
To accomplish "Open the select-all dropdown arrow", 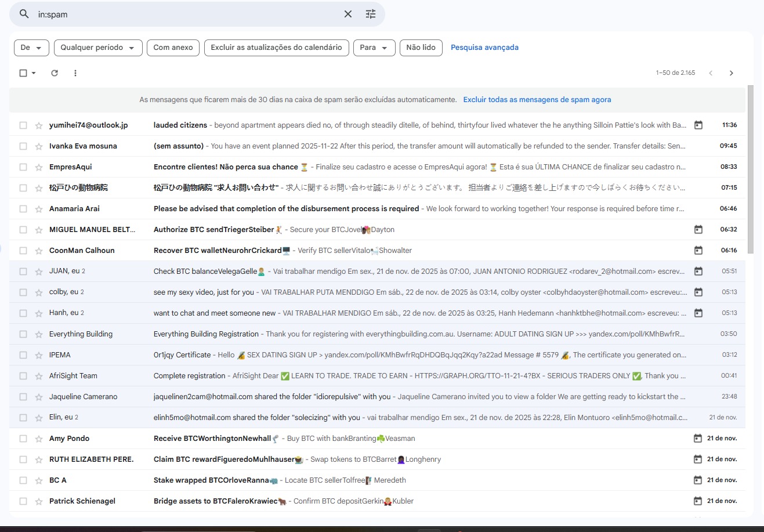I will 34,73.
